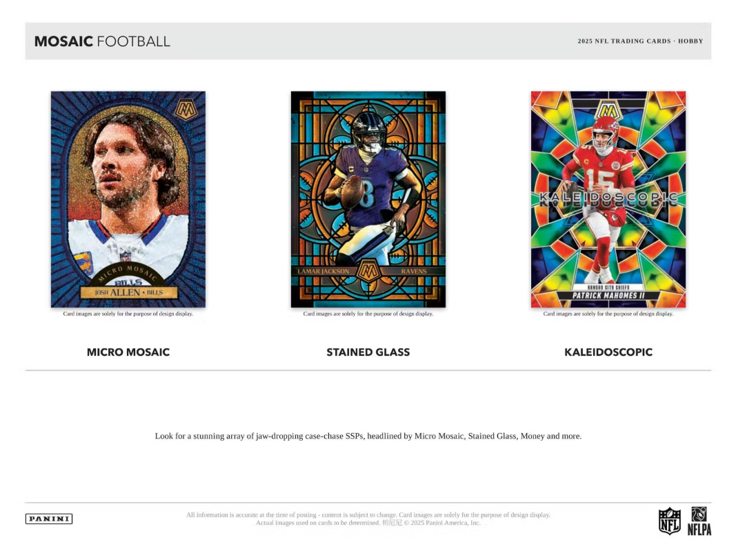
Task: Click the Lamar Jackson name strip on card
Action: click(324, 271)
